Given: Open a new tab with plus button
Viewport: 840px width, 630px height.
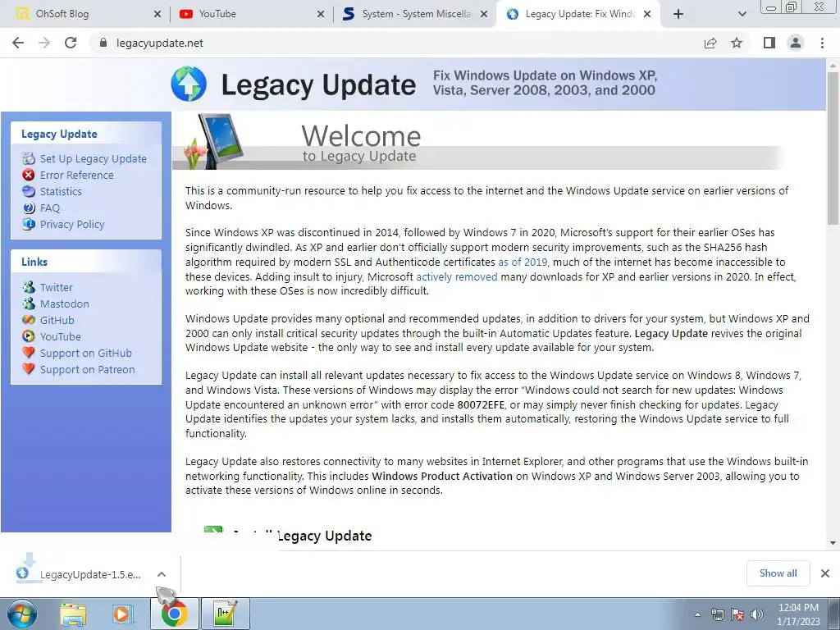Looking at the screenshot, I should 678,14.
